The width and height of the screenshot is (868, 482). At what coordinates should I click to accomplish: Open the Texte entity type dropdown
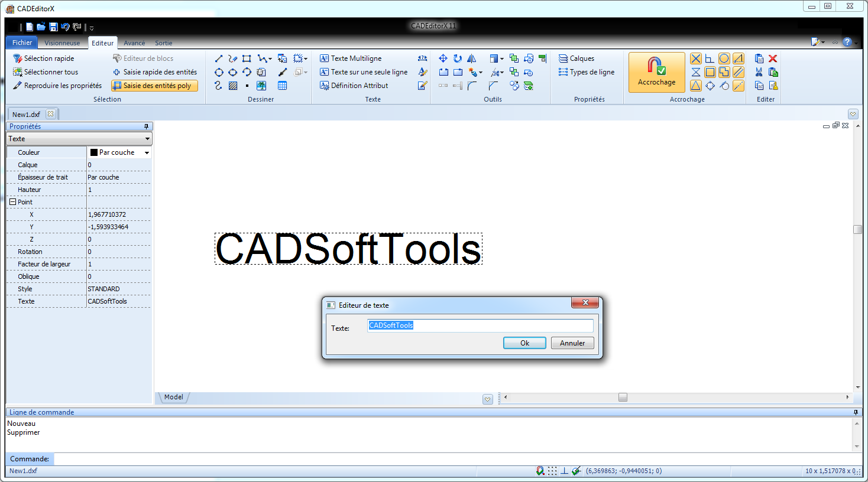[x=79, y=139]
